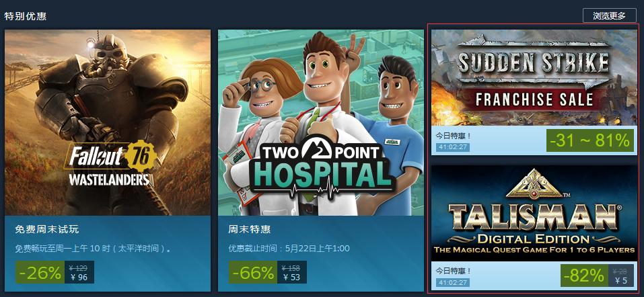This screenshot has width=644, height=297.
Task: Click the ¥ 96 discounted price
Action: (x=79, y=278)
